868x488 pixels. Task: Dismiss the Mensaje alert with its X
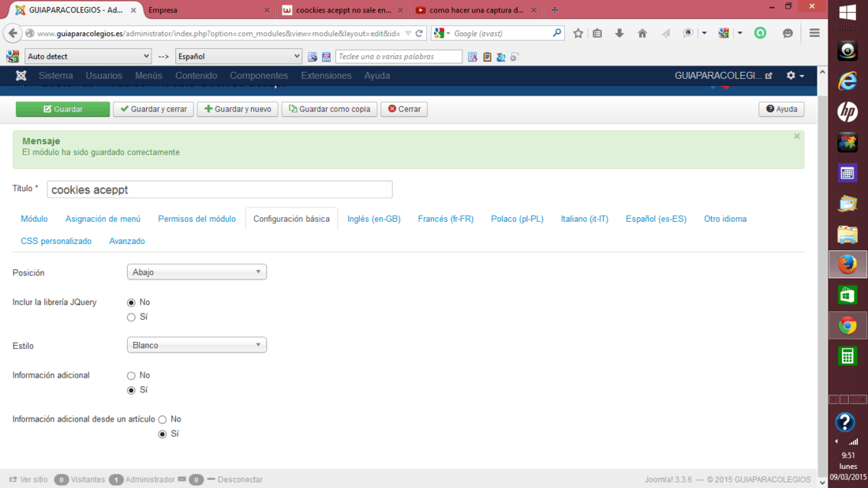pos(797,136)
